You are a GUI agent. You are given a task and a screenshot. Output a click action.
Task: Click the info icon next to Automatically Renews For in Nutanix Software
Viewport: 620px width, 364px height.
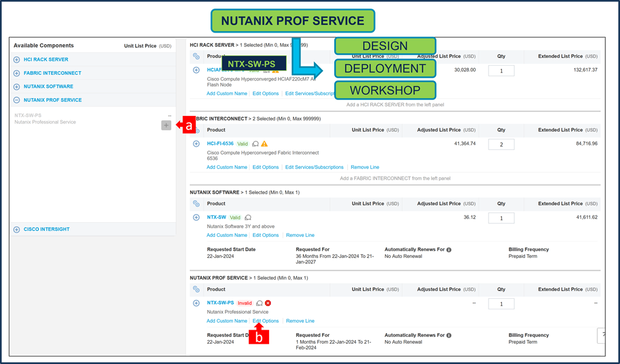click(x=449, y=249)
